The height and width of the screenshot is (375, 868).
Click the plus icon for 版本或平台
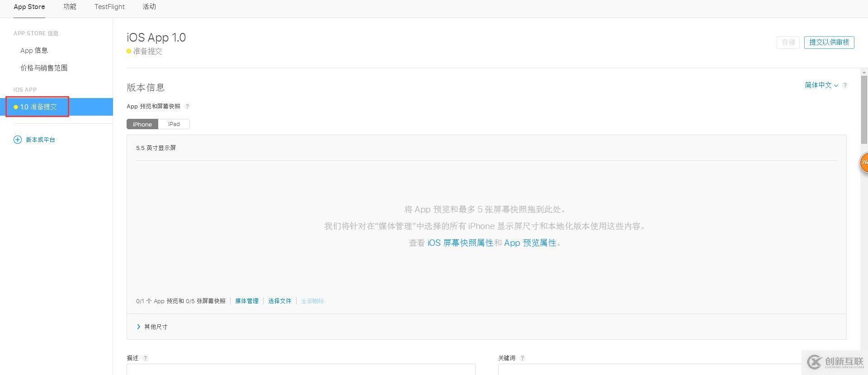tap(18, 140)
